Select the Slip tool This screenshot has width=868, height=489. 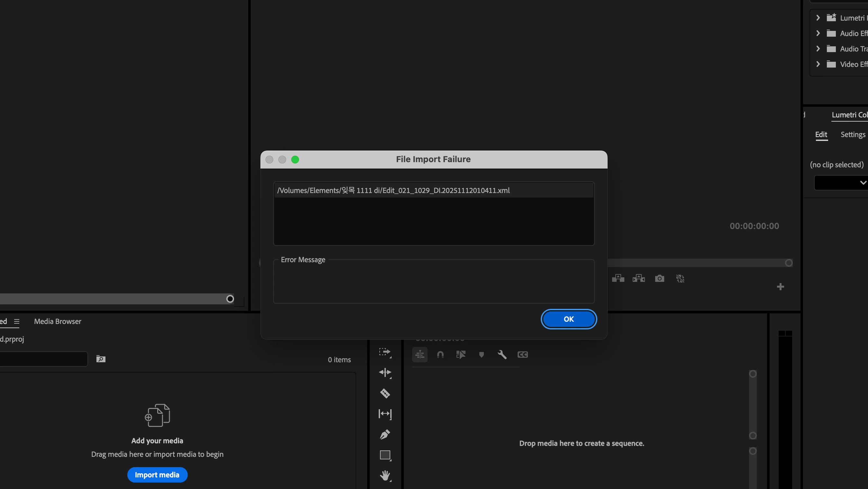tap(385, 414)
